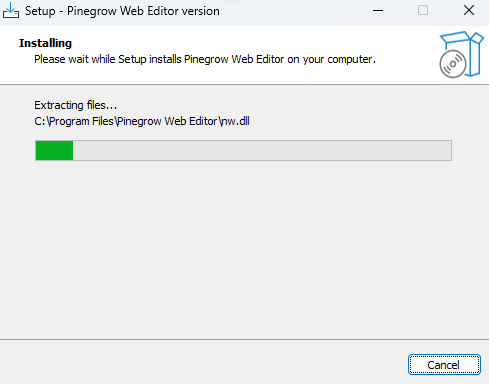
Task: Click the disabled maximize button
Action: (x=423, y=11)
